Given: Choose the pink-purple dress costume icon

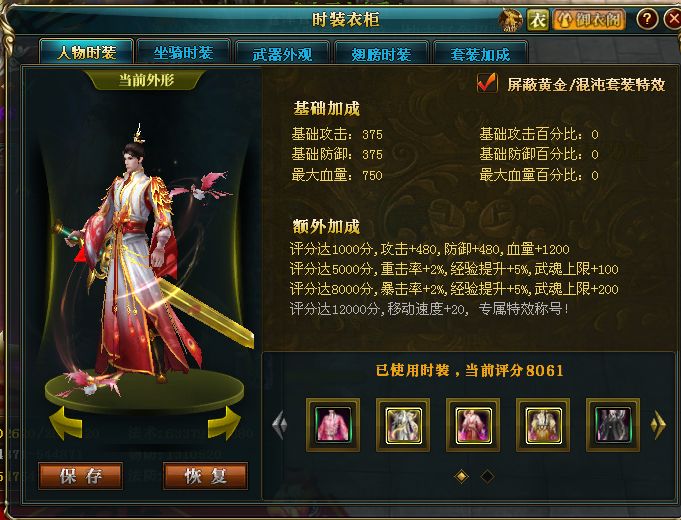Looking at the screenshot, I should pos(473,424).
